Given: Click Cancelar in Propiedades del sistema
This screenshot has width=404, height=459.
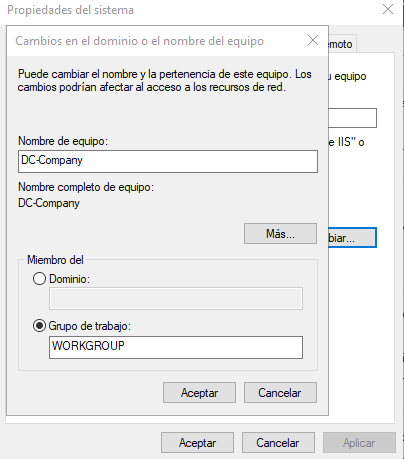Looking at the screenshot, I should [278, 443].
